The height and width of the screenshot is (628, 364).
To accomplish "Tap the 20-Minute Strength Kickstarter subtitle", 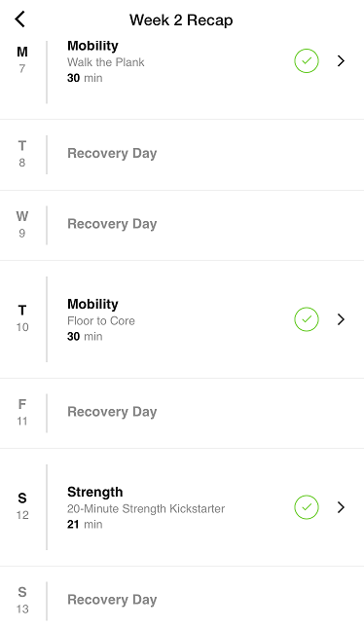I will [x=146, y=508].
